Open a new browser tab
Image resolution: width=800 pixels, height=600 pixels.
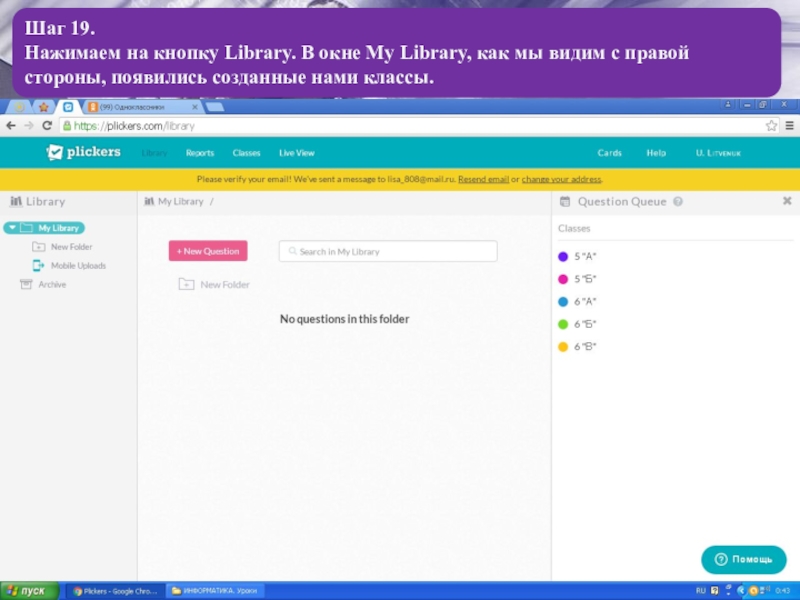(214, 107)
